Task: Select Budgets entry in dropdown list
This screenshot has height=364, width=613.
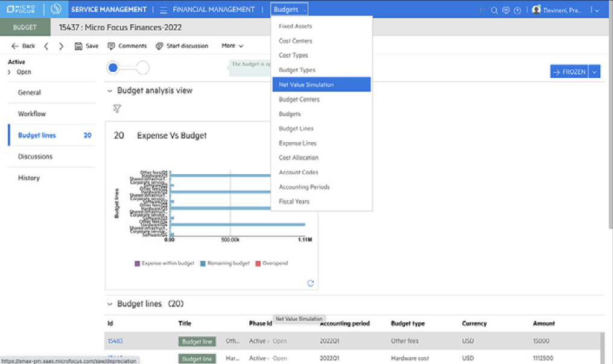Action: click(322, 114)
